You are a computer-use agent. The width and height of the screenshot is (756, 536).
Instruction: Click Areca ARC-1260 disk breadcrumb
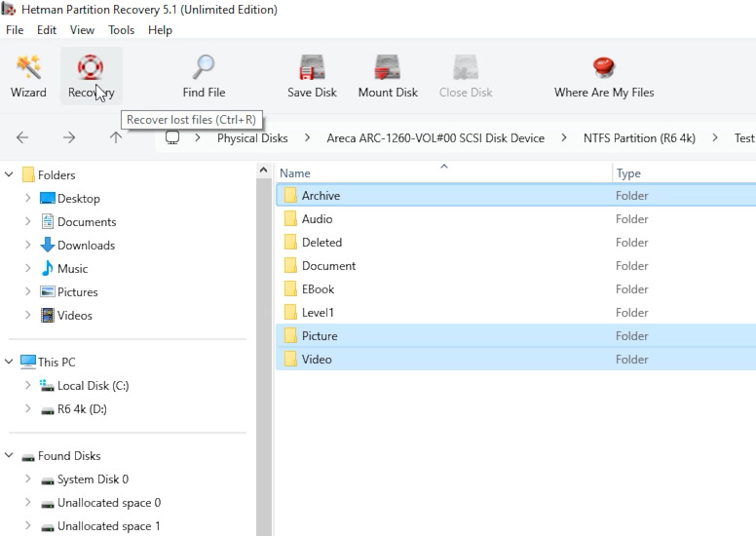(435, 138)
